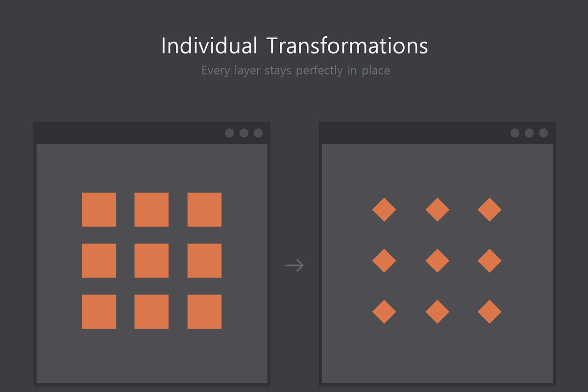Click the center orange square in the grid
Viewport: 588px width, 392px height.
coord(151,260)
